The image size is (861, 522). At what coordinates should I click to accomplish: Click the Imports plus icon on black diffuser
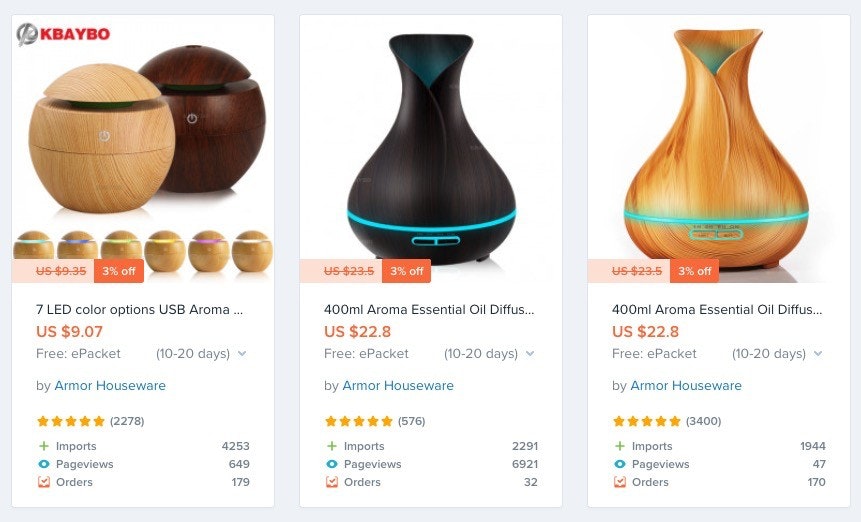tap(332, 446)
